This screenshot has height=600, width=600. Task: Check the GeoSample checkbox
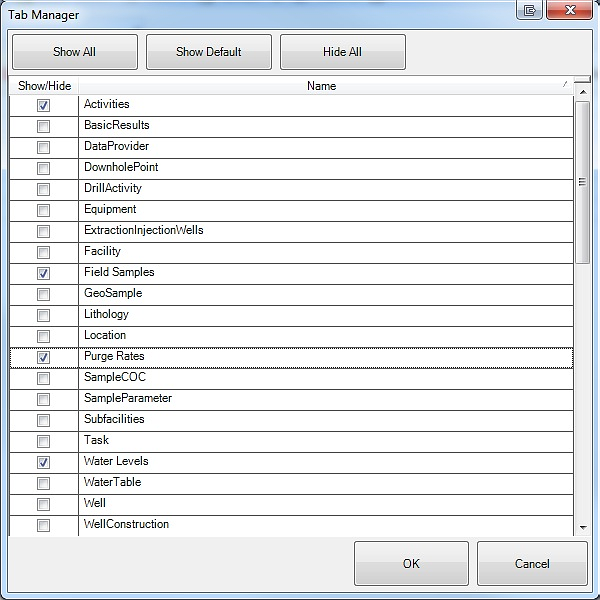click(x=43, y=294)
